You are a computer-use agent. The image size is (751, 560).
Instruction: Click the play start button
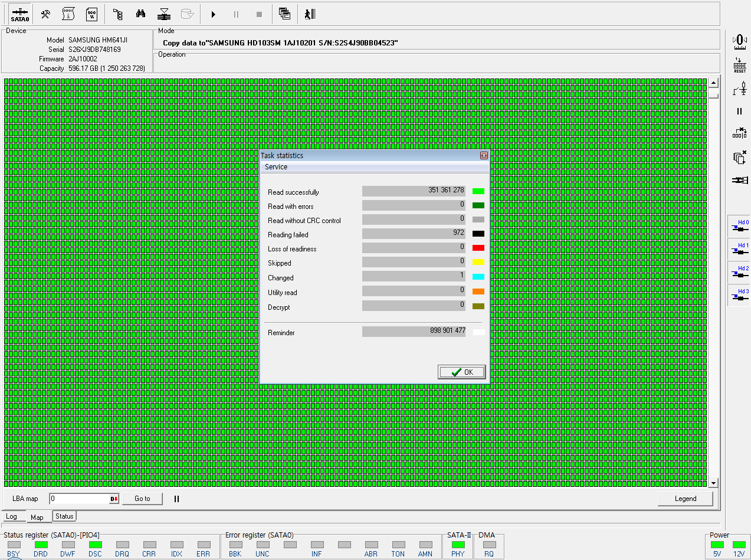point(214,14)
